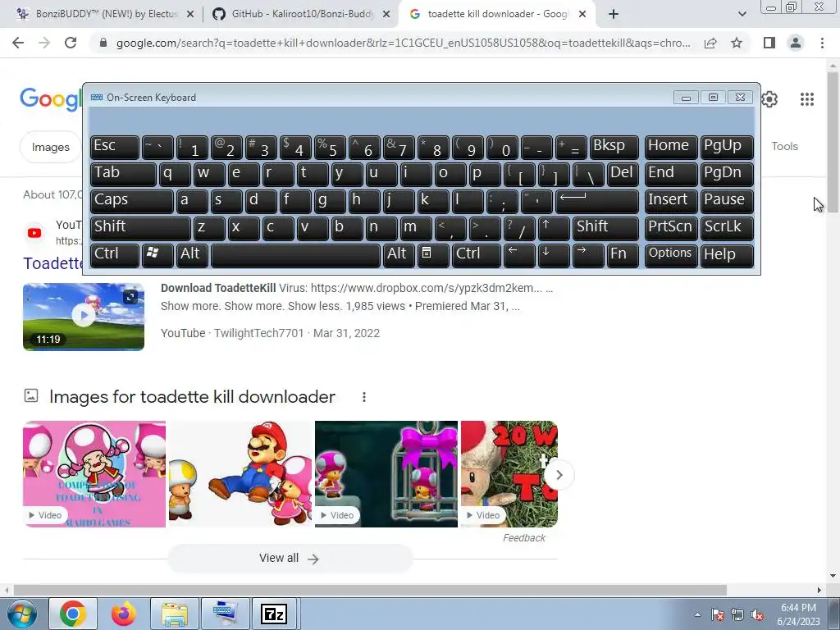The width and height of the screenshot is (840, 630).
Task: Show hidden tray icons arrow
Action: 697,614
